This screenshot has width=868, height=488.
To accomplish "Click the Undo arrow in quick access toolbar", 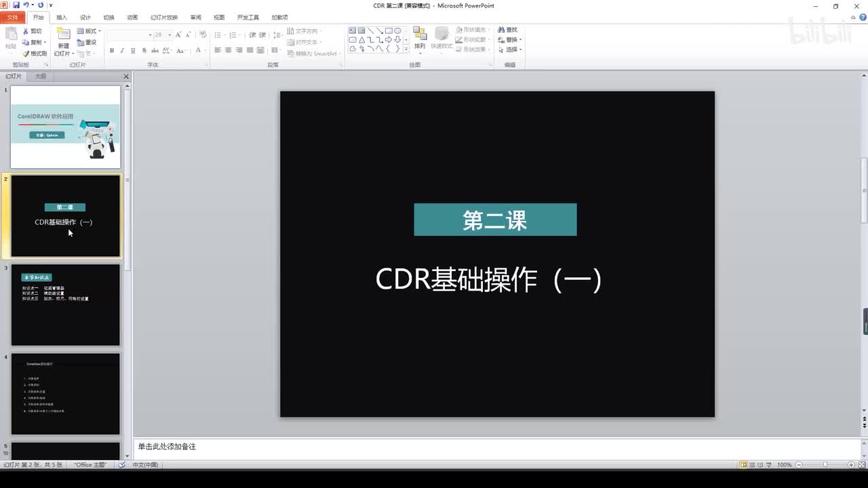I will tap(26, 5).
